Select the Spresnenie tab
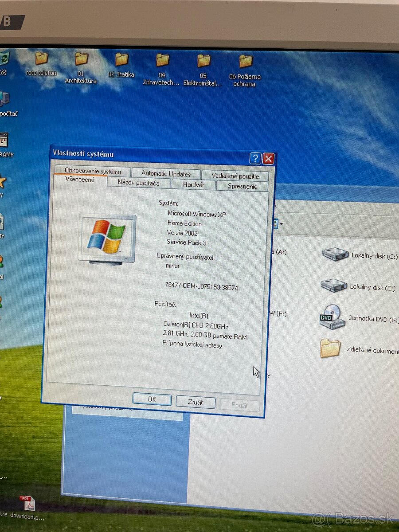399x532 pixels. tap(242, 187)
